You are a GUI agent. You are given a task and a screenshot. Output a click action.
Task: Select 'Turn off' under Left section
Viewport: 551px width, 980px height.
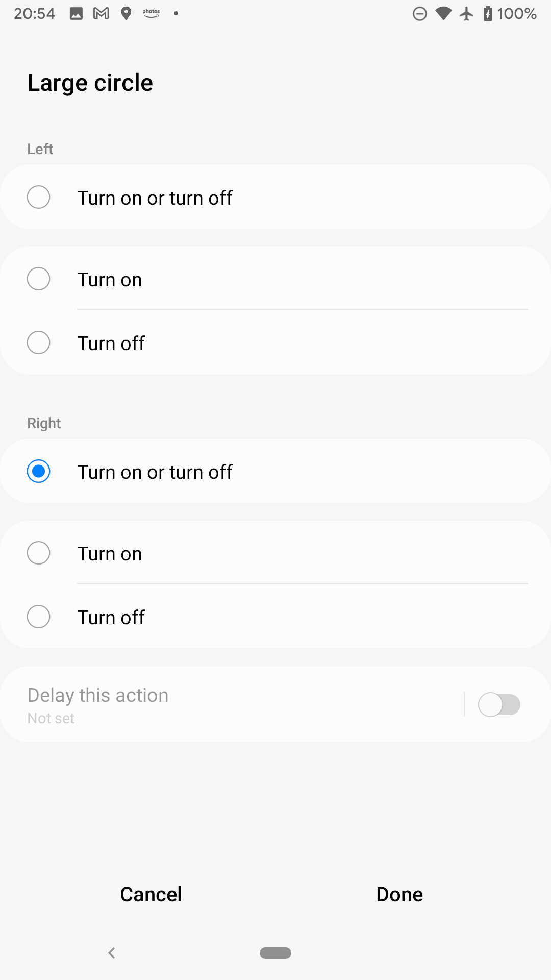pos(39,343)
